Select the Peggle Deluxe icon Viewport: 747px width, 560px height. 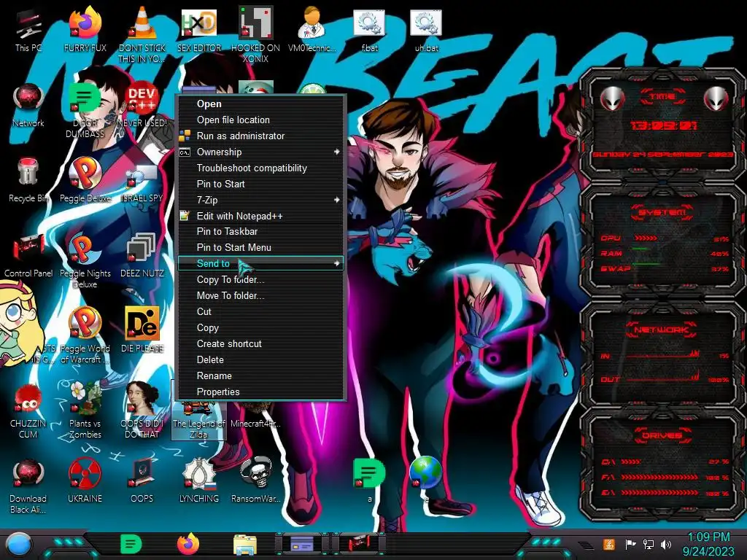[x=85, y=180]
